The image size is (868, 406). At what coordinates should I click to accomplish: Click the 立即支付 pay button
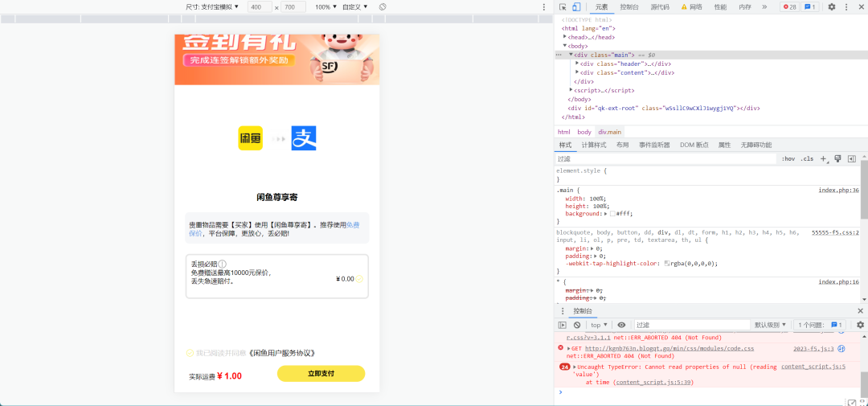click(x=321, y=374)
